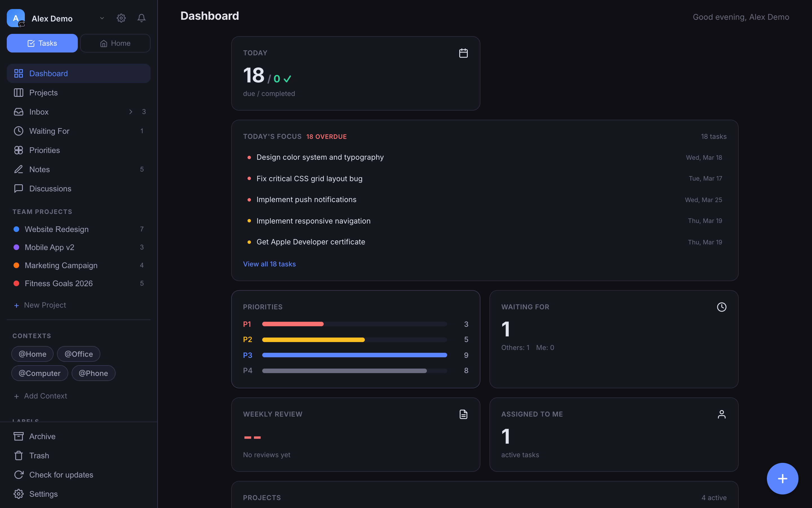The image size is (812, 508).
Task: Click View all 18 tasks link
Action: [270, 264]
